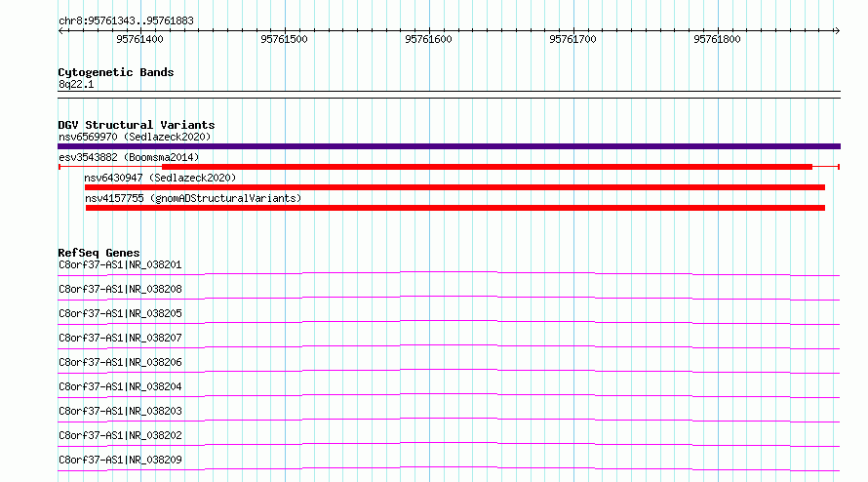Click the magenta intron line under NR_038201
Viewport: 868px width, 482px height.
449,272
